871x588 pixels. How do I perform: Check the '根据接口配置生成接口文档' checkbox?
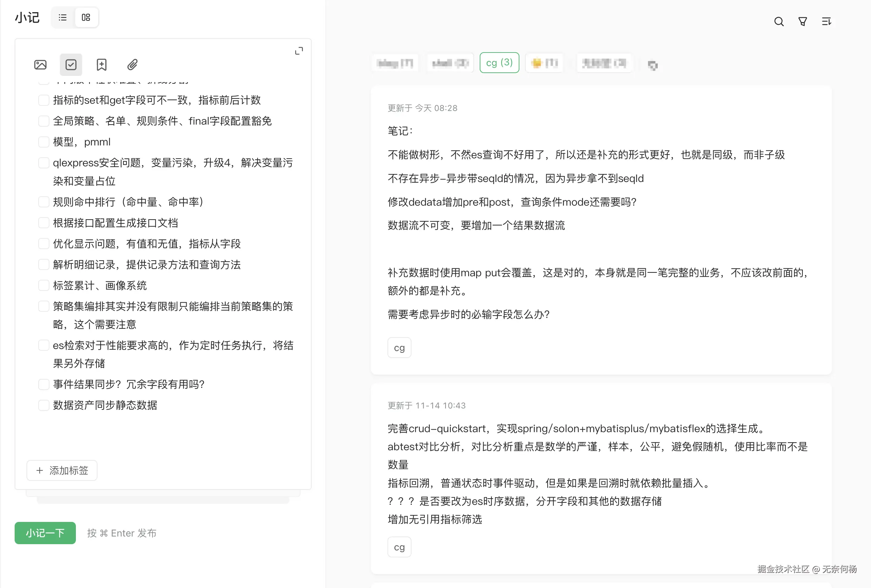(44, 223)
